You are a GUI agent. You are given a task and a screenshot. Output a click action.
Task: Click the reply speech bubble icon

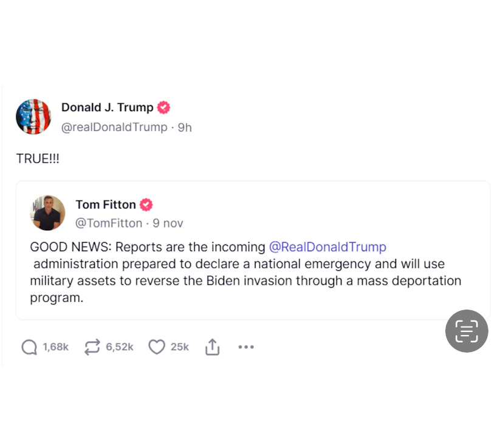click(29, 347)
